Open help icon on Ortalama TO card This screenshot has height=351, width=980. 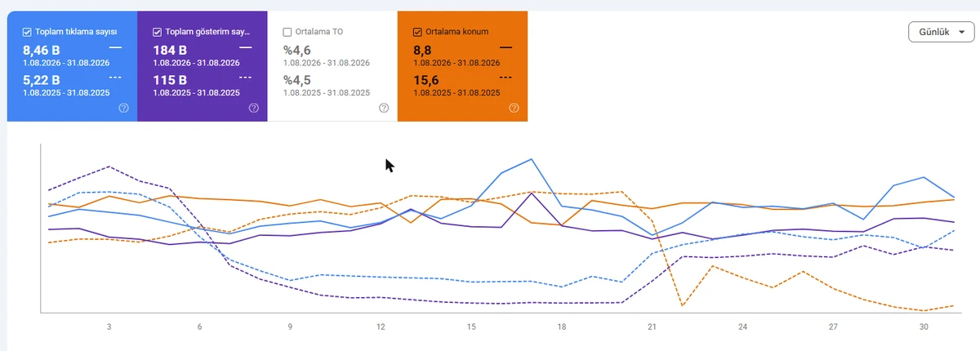click(384, 108)
